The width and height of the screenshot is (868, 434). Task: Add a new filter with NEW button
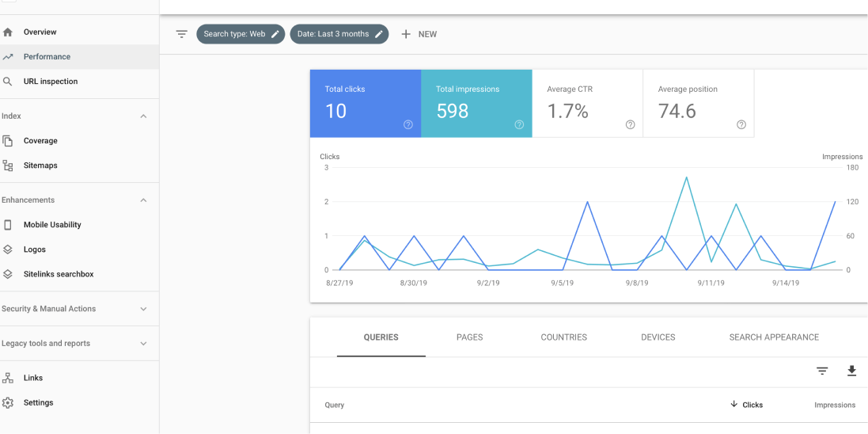tap(419, 34)
